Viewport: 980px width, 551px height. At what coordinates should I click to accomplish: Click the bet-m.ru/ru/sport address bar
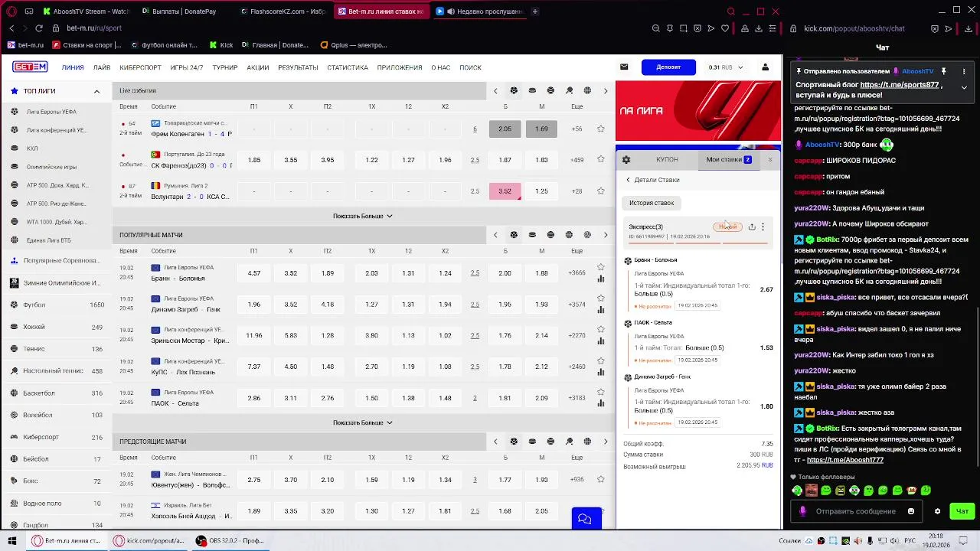pyautogui.click(x=94, y=28)
